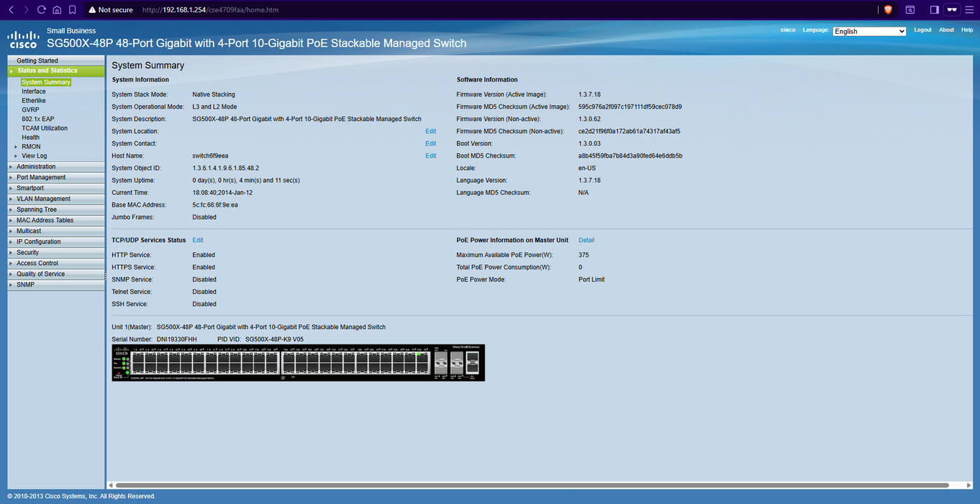Go back with the browser back arrow
Viewport: 980px width, 504px height.
coord(11,10)
